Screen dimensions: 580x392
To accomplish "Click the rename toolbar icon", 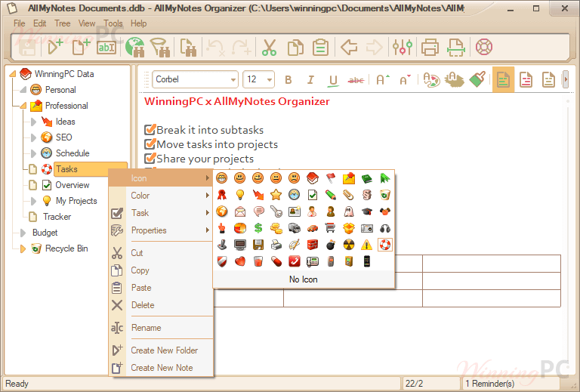I will (x=106, y=48).
